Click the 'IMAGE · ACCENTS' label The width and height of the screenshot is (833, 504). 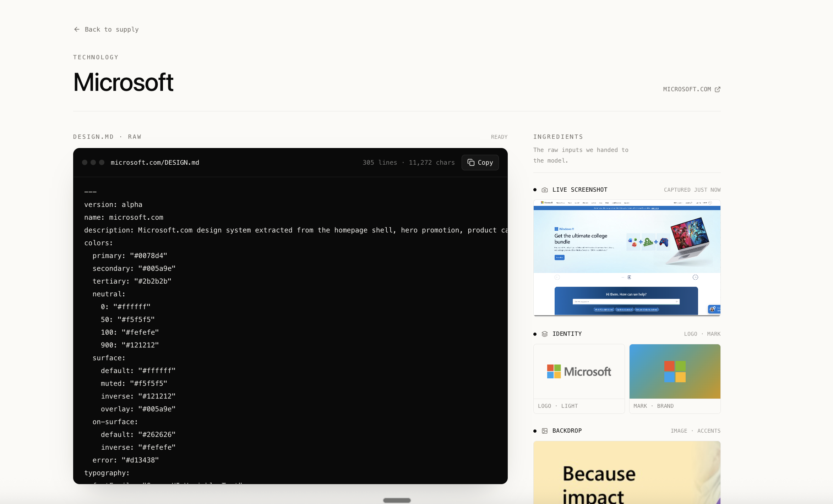coord(696,431)
